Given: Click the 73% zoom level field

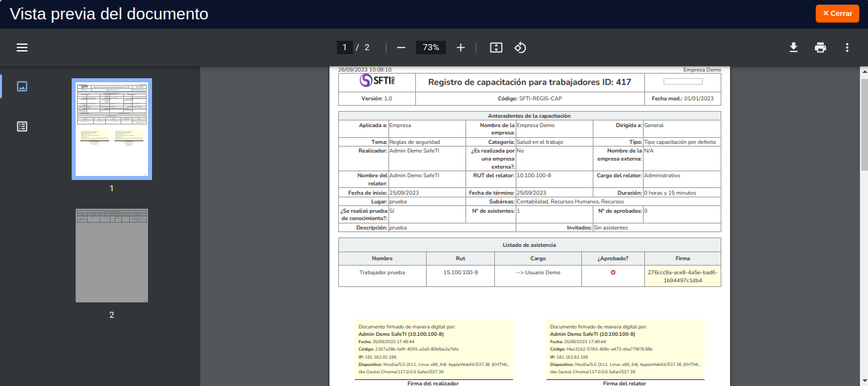Looking at the screenshot, I should pyautogui.click(x=431, y=47).
